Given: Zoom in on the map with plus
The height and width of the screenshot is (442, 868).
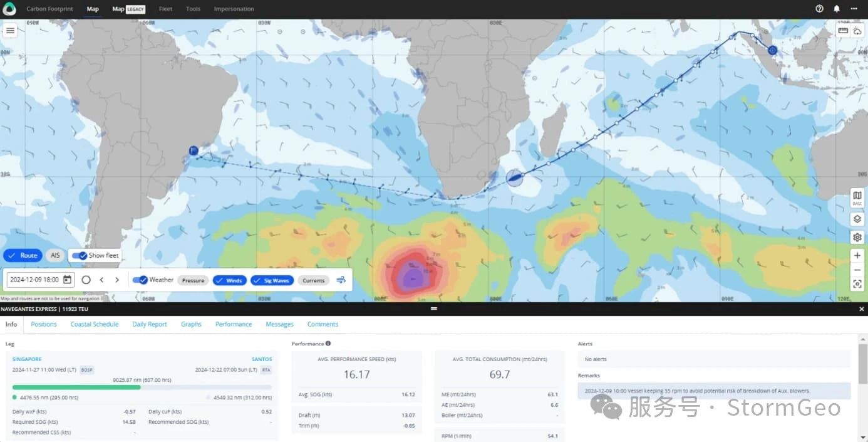Looking at the screenshot, I should [x=857, y=256].
